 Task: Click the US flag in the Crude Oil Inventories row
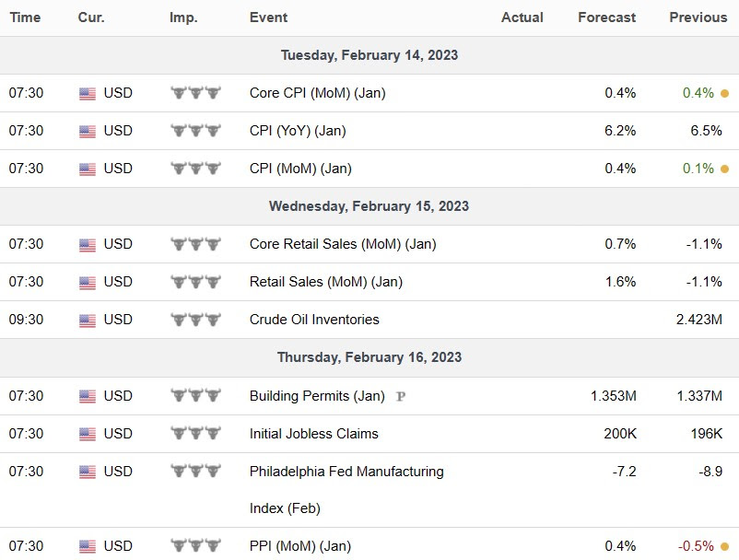point(88,321)
